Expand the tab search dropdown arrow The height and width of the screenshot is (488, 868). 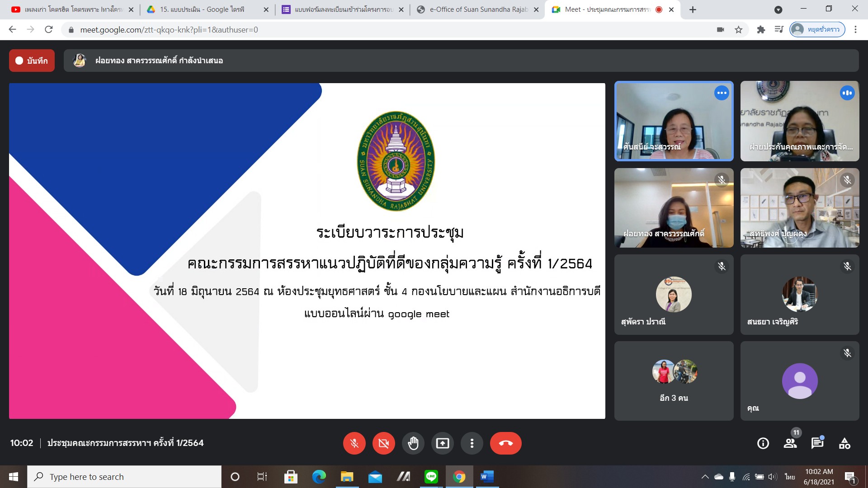pos(778,9)
